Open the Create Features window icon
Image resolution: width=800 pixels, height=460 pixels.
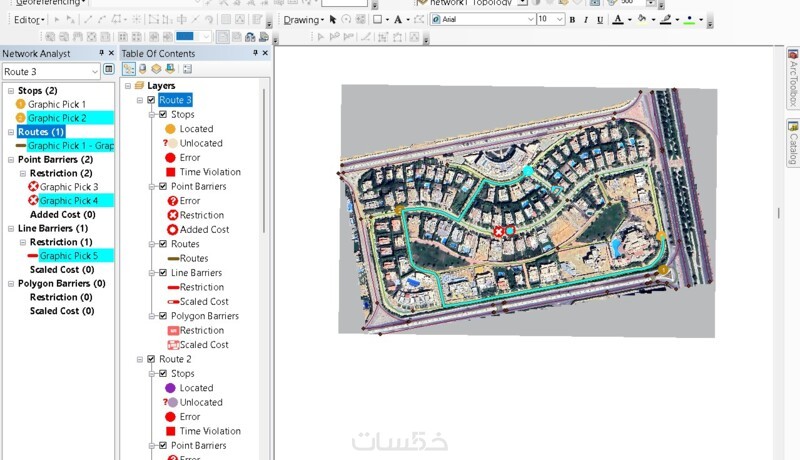pyautogui.click(x=257, y=19)
